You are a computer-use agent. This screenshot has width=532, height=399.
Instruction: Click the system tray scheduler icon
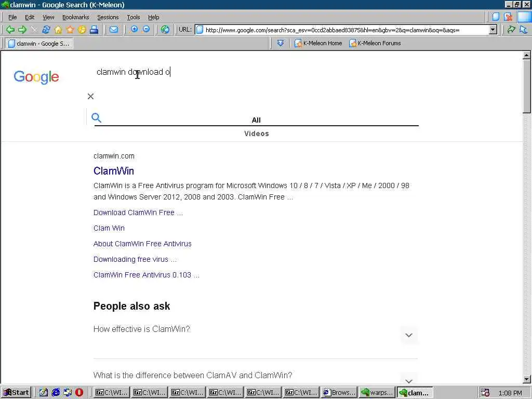point(485,393)
